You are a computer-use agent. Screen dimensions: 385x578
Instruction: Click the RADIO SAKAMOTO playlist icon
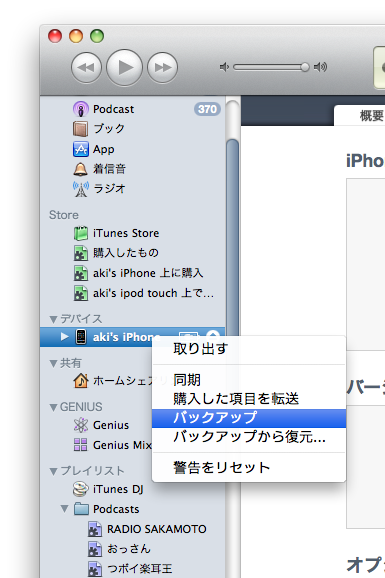(x=94, y=529)
